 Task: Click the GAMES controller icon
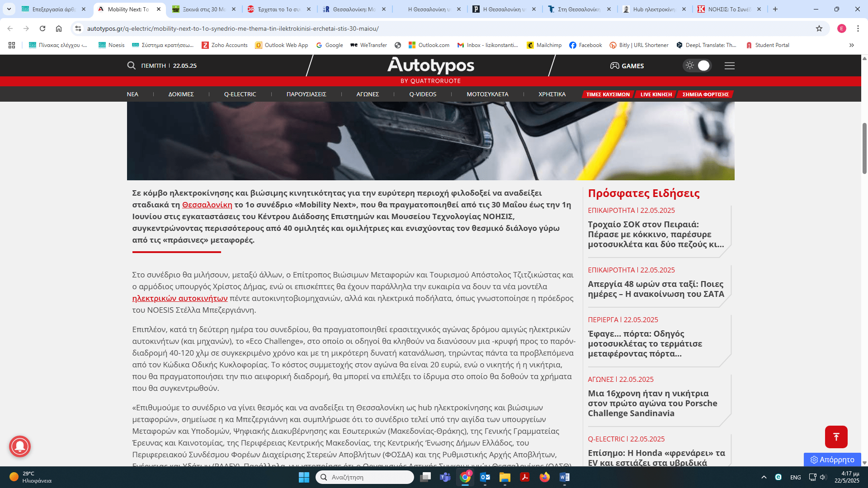tap(614, 66)
